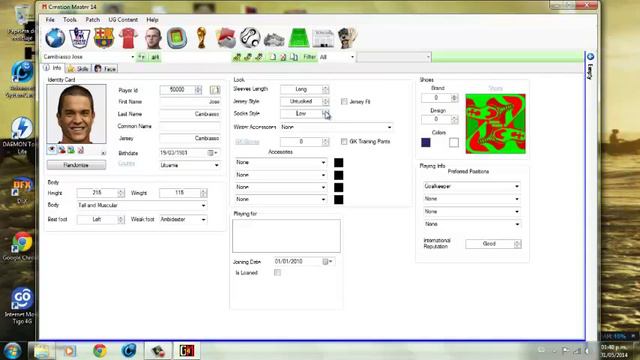Open the Balls section soccer ball icon
The image size is (640, 360).
point(250,38)
